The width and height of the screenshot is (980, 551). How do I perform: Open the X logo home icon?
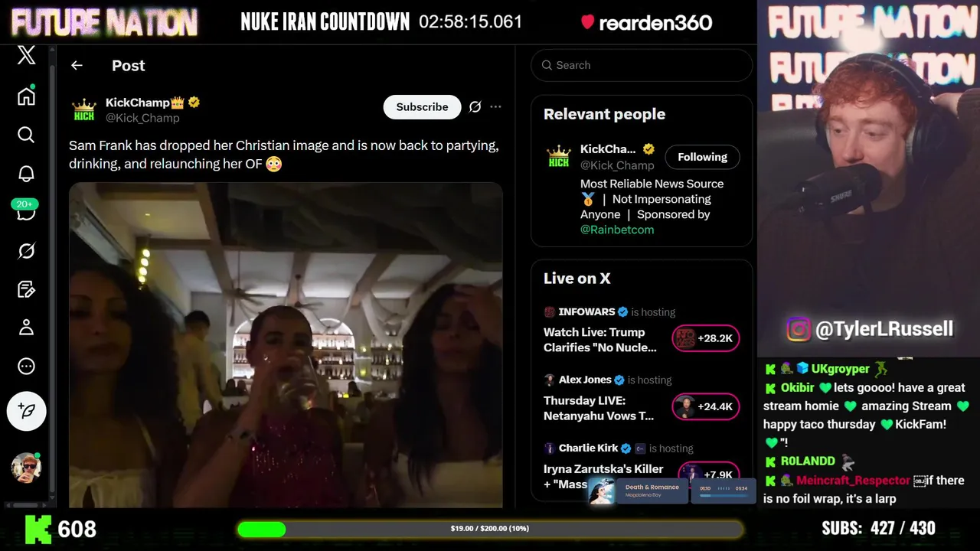(x=26, y=55)
